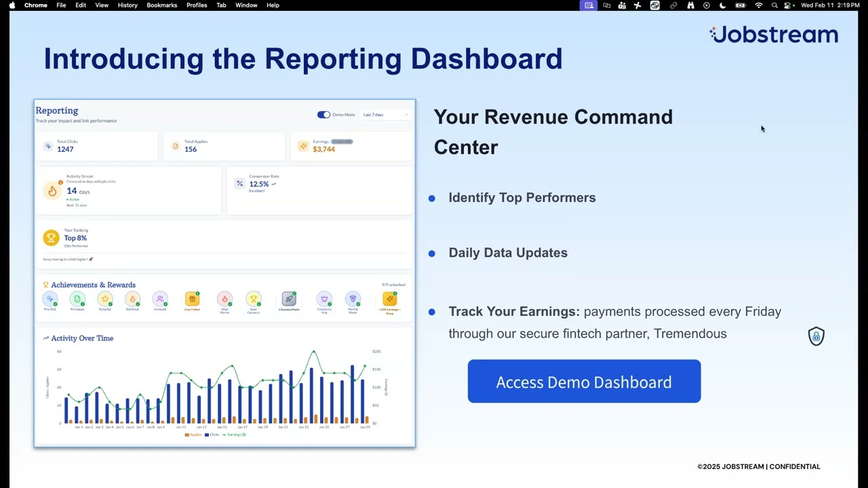This screenshot has width=868, height=488.
Task: Open the Tab menu
Action: 221,5
